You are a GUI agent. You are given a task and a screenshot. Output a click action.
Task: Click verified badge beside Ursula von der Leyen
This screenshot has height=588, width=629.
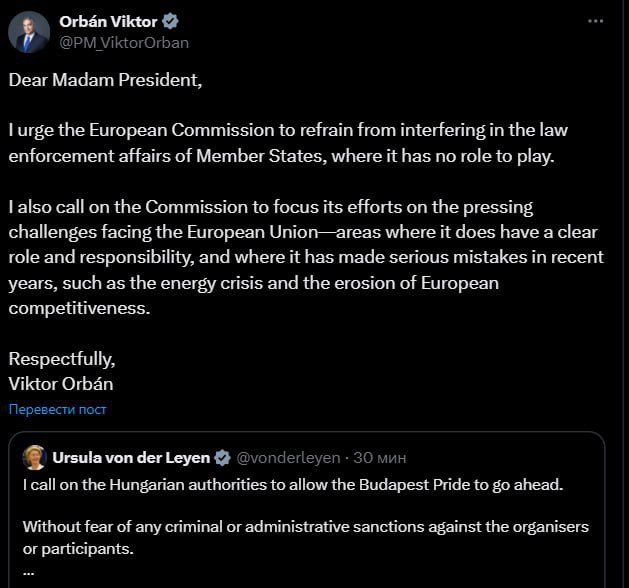(x=223, y=458)
